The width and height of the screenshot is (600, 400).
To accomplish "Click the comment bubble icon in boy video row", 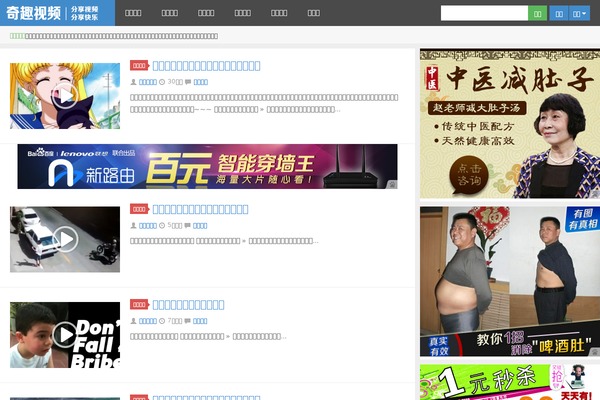I will coord(187,321).
